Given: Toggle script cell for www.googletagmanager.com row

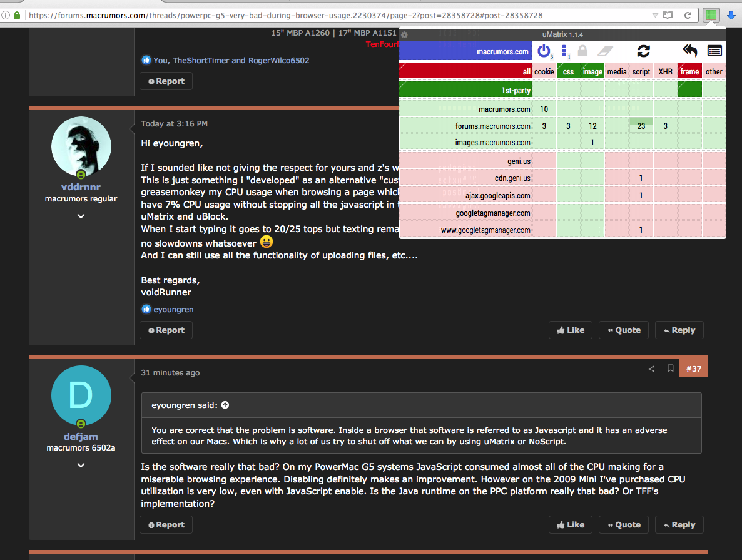Looking at the screenshot, I should point(641,230).
